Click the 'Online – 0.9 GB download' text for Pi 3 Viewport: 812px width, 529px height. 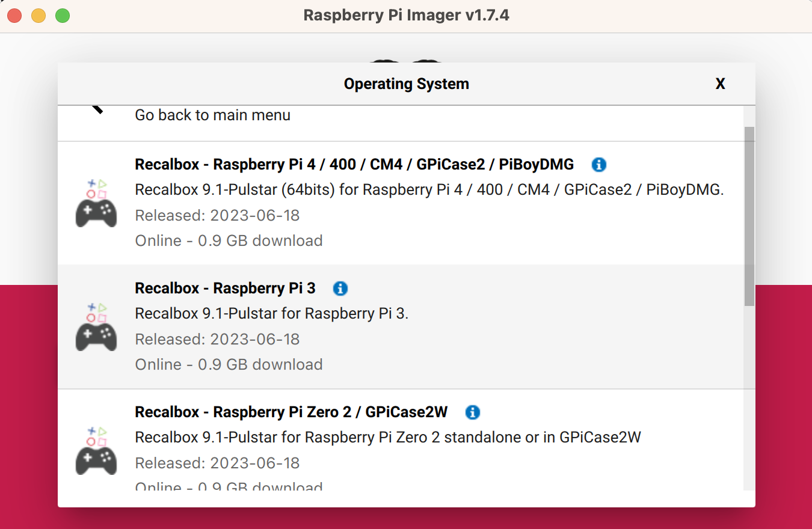(229, 364)
